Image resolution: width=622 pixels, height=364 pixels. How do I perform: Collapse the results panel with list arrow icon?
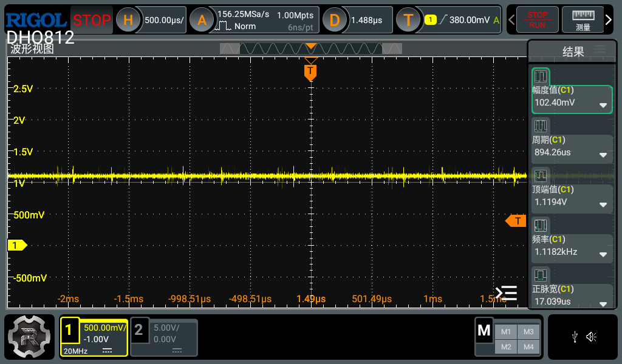click(x=506, y=293)
